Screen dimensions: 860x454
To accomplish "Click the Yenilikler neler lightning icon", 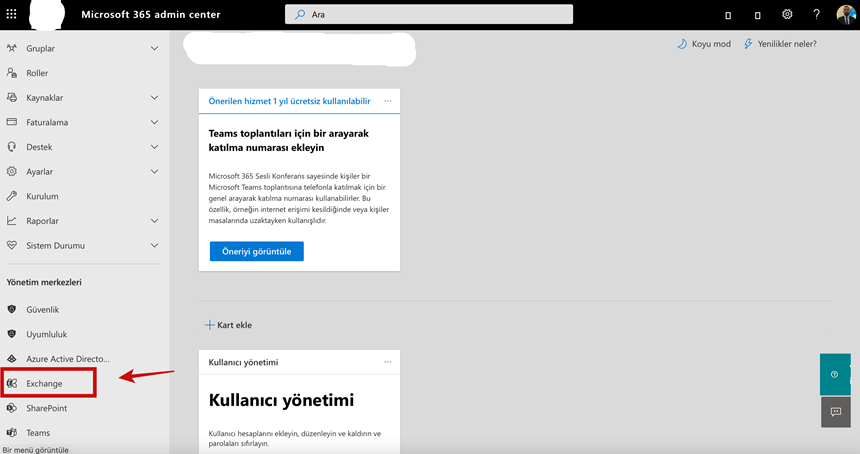I will click(x=748, y=44).
